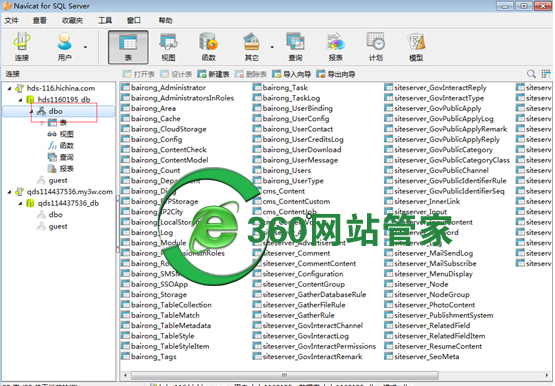Viewport: 555px width, 386px height.
Task: Switch to View (视图) toolbar icon
Action: coord(168,47)
